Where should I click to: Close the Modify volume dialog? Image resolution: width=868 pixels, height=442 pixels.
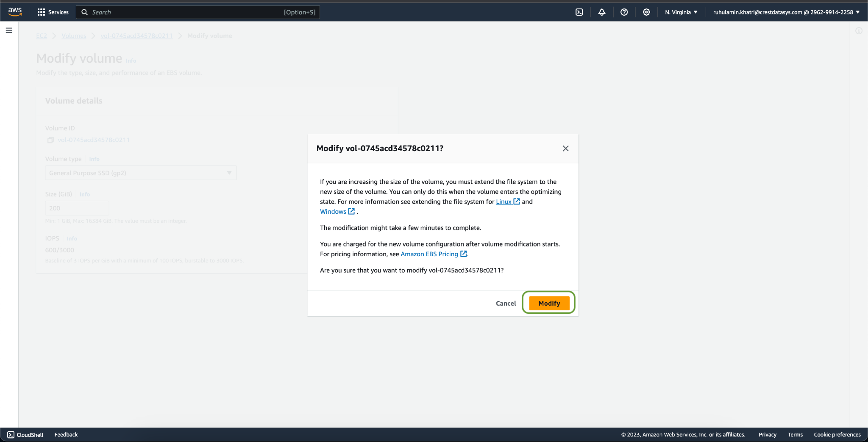click(565, 149)
